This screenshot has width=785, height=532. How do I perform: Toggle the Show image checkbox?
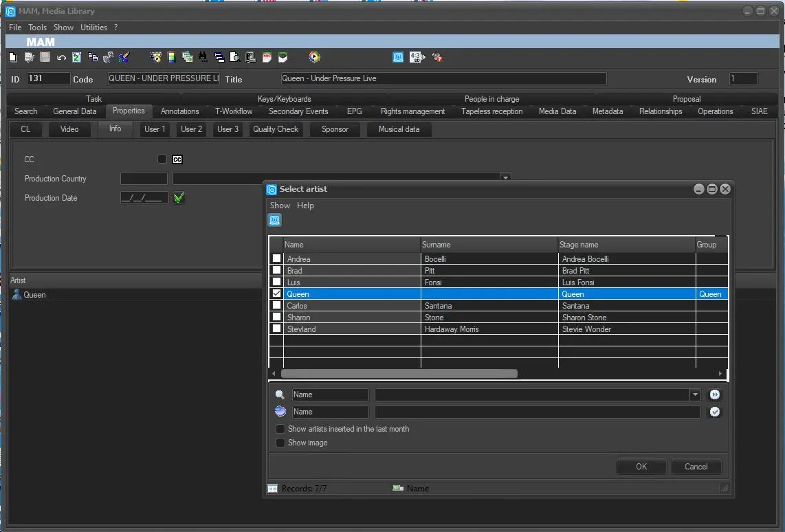(x=280, y=443)
